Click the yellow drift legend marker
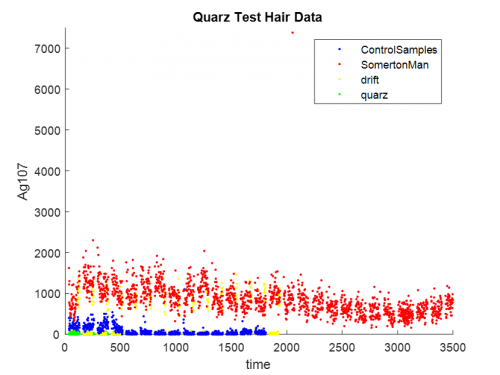Screen dimensions: 500x375 340,80
